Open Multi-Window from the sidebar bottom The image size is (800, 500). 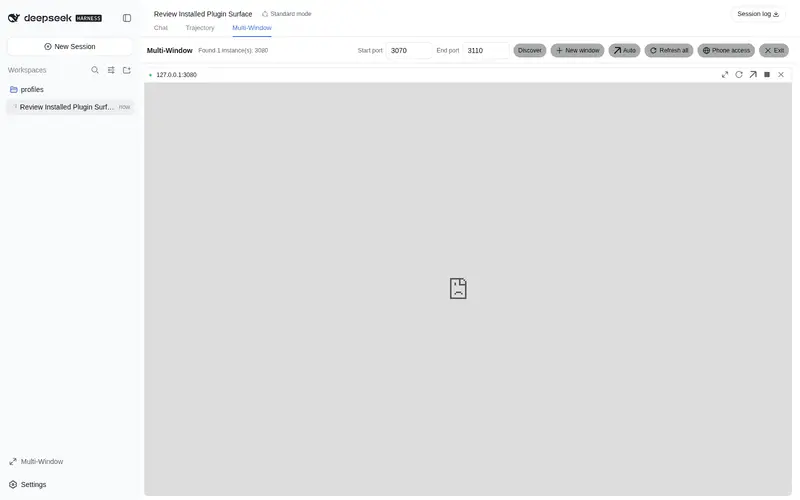click(x=36, y=461)
